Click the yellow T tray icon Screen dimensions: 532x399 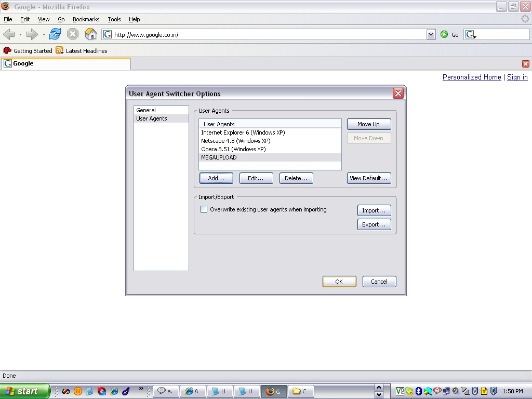click(x=484, y=391)
